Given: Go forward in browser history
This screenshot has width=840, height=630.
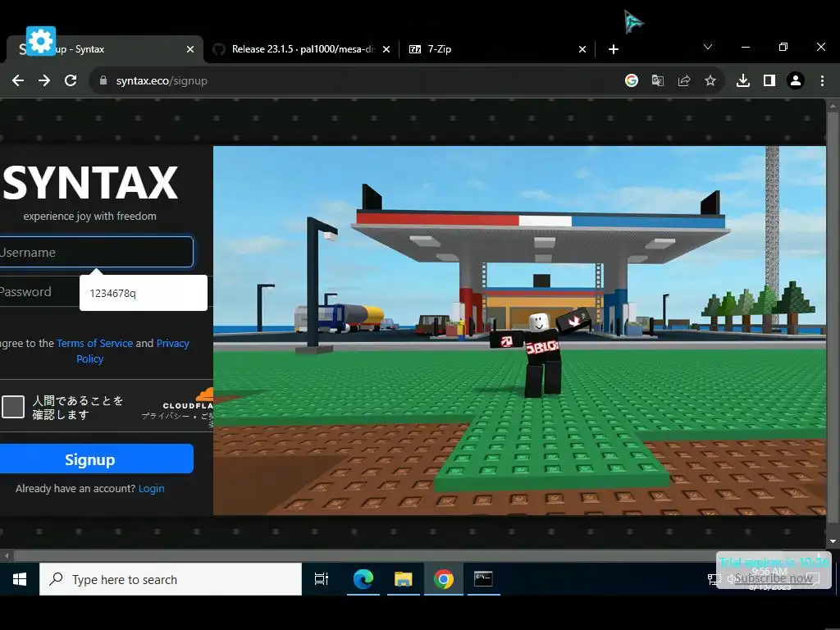Looking at the screenshot, I should pos(44,81).
